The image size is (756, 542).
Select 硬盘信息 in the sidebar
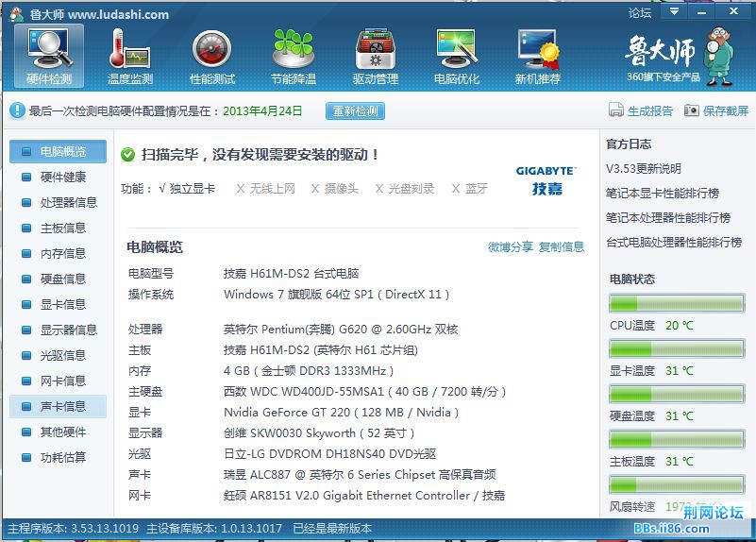(x=58, y=279)
